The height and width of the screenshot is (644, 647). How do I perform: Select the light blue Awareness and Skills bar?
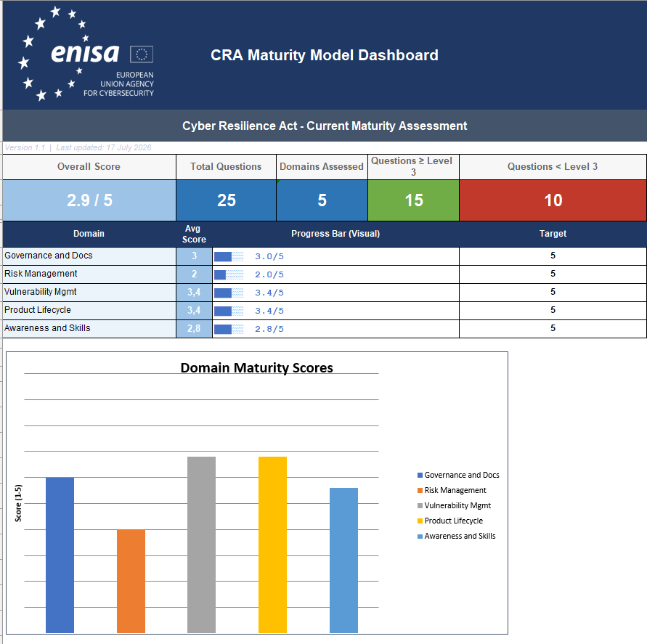click(x=343, y=561)
